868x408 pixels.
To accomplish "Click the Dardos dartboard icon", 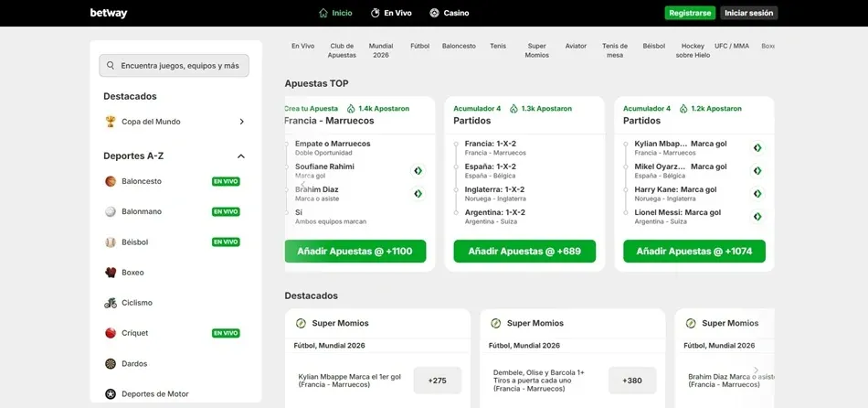I will click(x=111, y=364).
